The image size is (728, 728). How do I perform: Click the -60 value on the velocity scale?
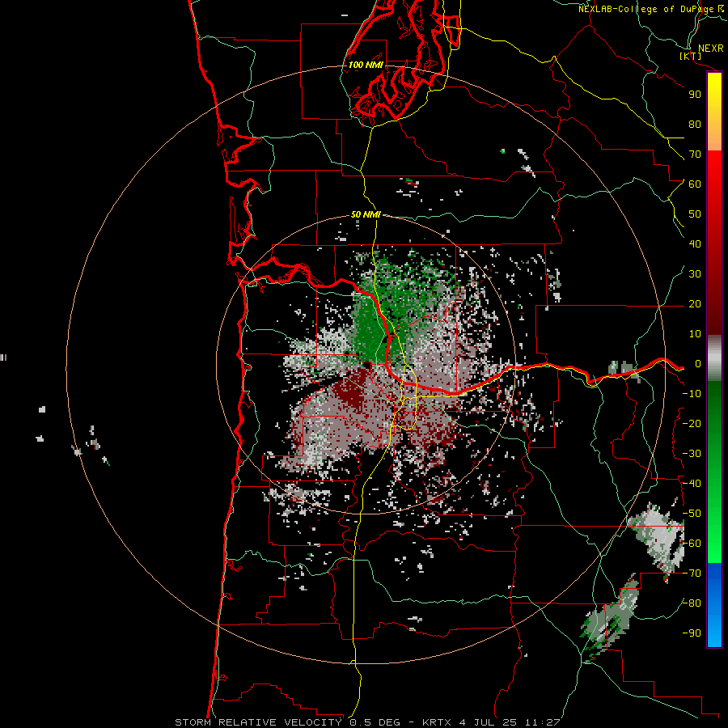point(692,544)
